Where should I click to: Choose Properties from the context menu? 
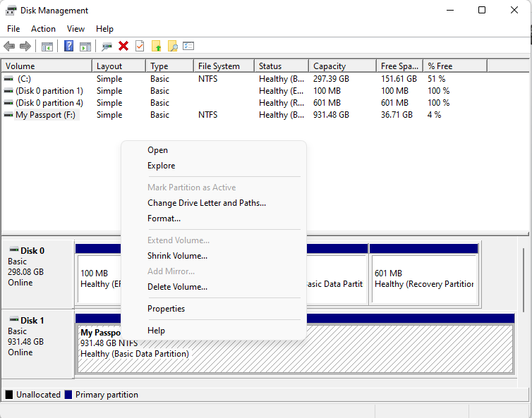click(214, 309)
